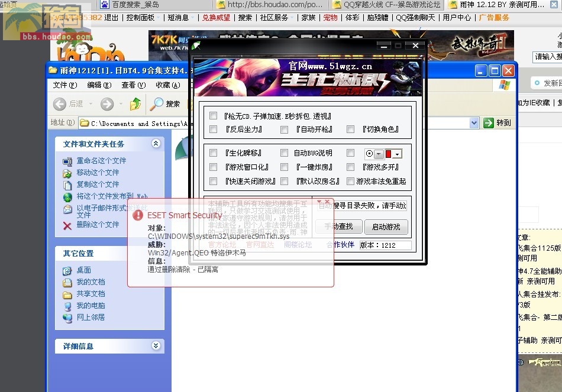The height and width of the screenshot is (392, 562).
Task: Click the 移动这个文件 move icon
Action: coord(67,173)
